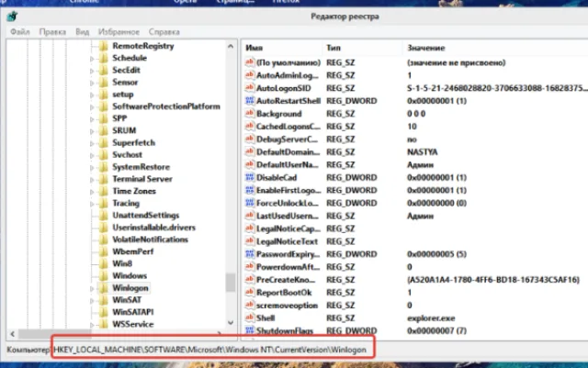Click the RemoteRegistry folder icon
The width and height of the screenshot is (588, 368).
tap(104, 46)
